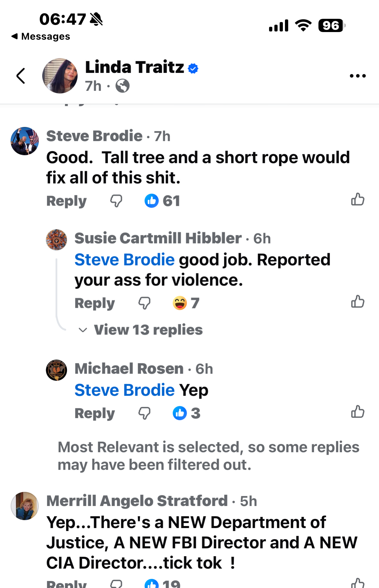This screenshot has width=379, height=588.
Task: Return to Messages app via status bar
Action: [x=41, y=36]
